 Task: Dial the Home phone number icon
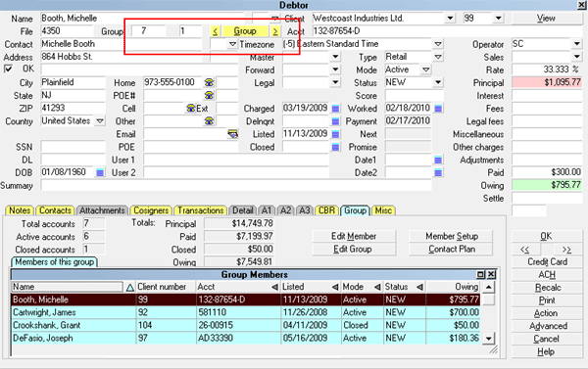(x=209, y=82)
